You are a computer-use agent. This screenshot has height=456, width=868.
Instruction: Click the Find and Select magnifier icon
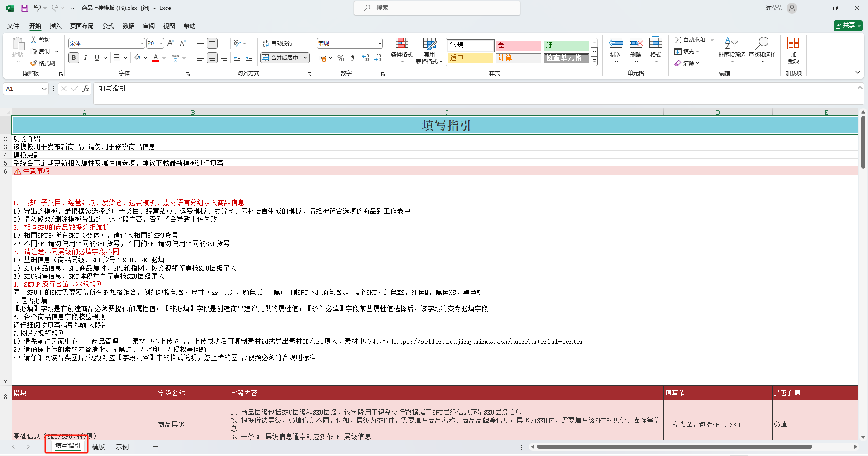tap(762, 43)
